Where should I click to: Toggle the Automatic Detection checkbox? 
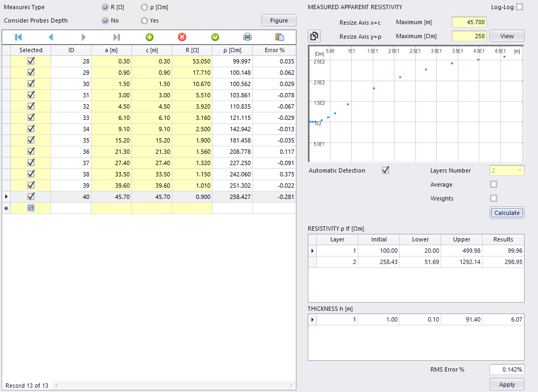385,170
